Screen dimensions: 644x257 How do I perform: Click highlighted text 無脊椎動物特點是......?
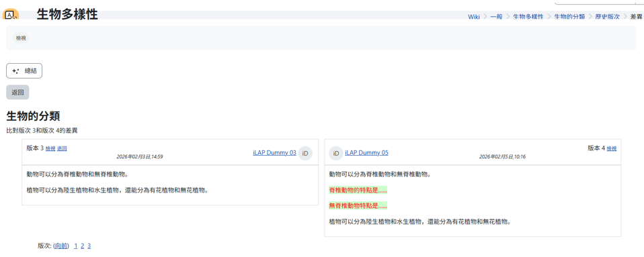358,206
